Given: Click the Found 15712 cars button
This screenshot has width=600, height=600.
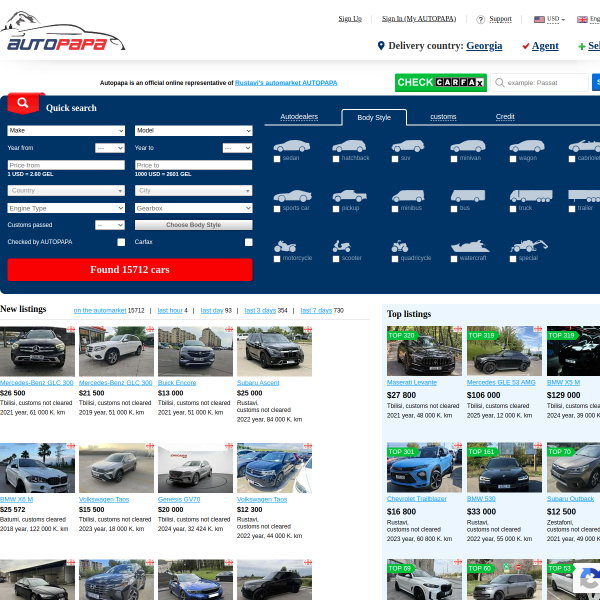Looking at the screenshot, I should click(x=130, y=270).
